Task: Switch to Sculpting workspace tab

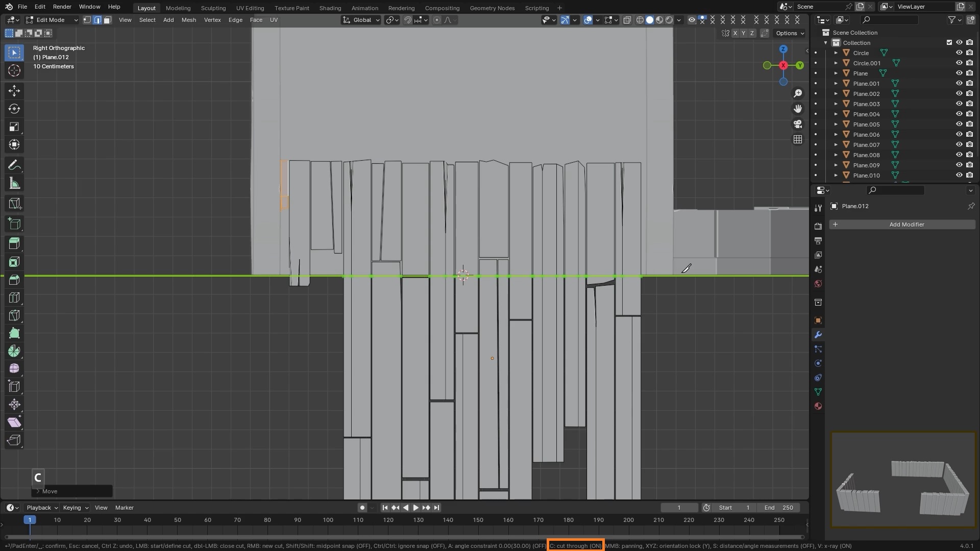Action: point(213,8)
